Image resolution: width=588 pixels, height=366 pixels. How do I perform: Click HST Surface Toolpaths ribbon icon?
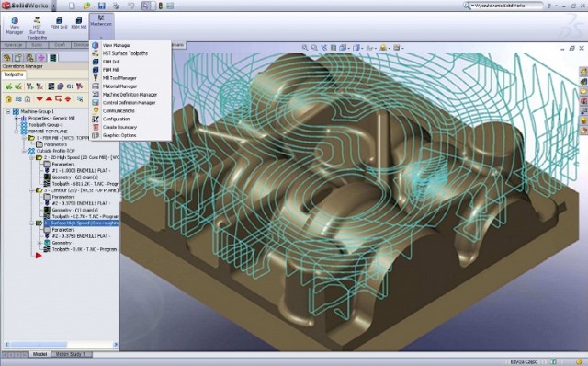tap(37, 28)
